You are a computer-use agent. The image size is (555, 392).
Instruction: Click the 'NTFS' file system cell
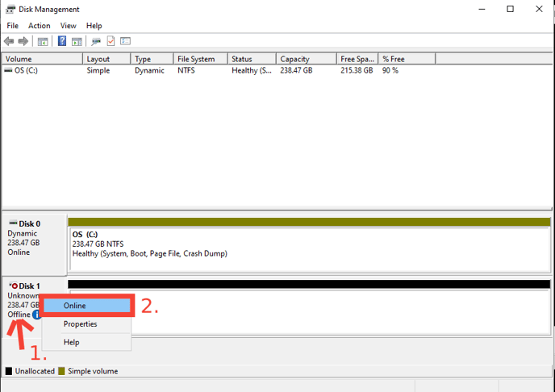point(186,70)
